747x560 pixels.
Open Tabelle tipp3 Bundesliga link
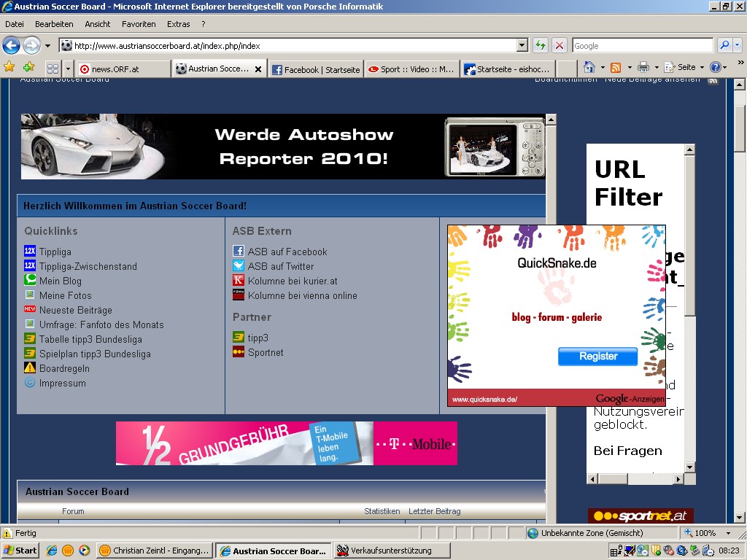click(x=90, y=339)
